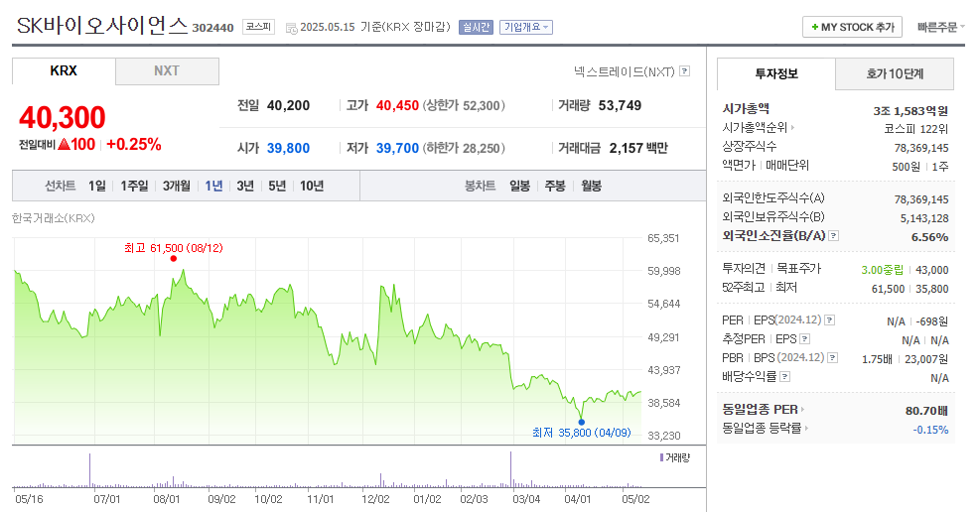Screen dimensions: 980x512
Task: Click the blue 최저 35,800 marker dot
Action: (x=581, y=422)
